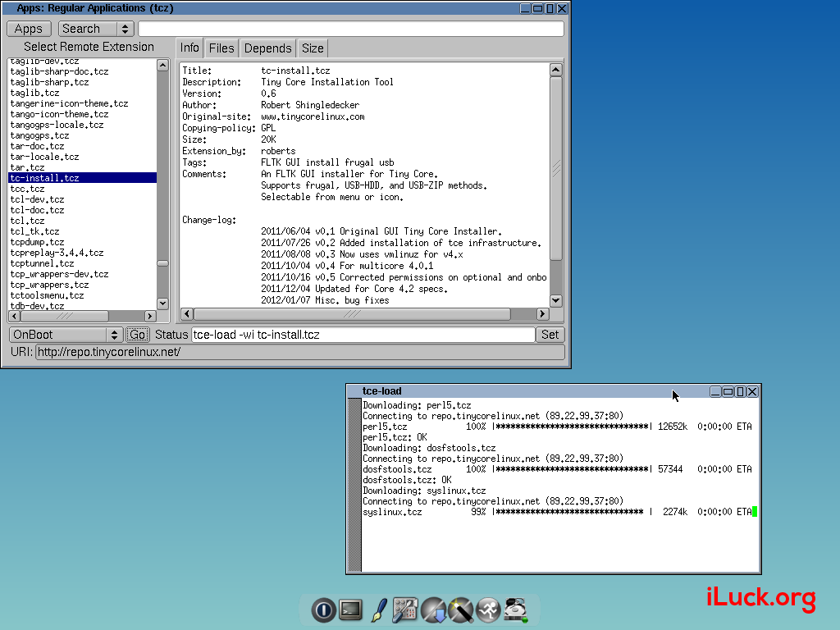Click the extension list scroll-left arrow
Viewport: 840px width, 630px height.
(15, 316)
